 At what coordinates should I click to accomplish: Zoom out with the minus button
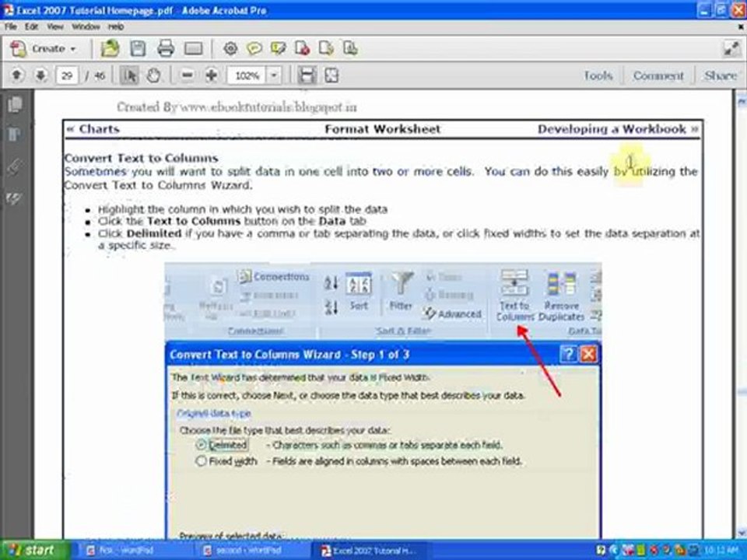(188, 75)
